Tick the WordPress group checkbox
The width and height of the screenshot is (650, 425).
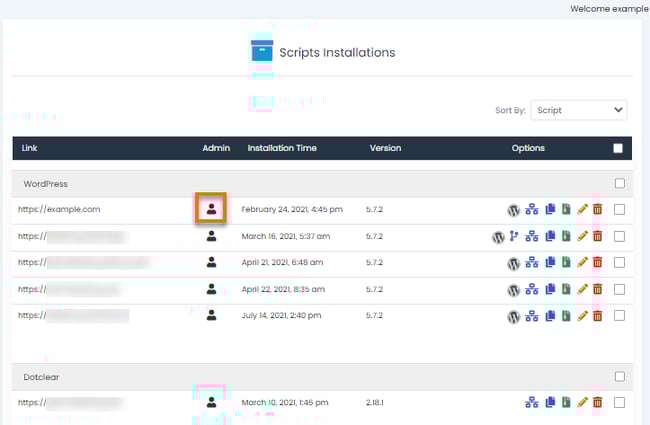(620, 184)
